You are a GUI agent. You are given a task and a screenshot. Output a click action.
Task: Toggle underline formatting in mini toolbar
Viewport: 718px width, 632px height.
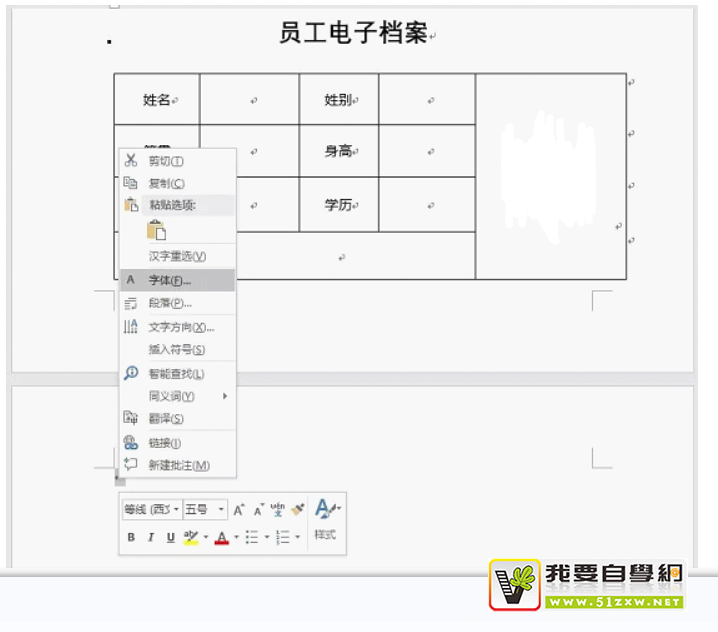click(x=171, y=538)
